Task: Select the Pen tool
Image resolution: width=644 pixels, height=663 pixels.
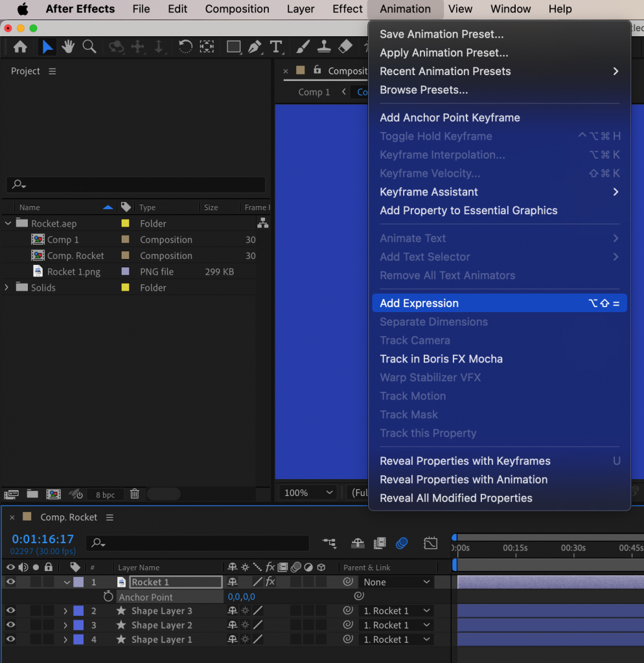Action: click(254, 47)
